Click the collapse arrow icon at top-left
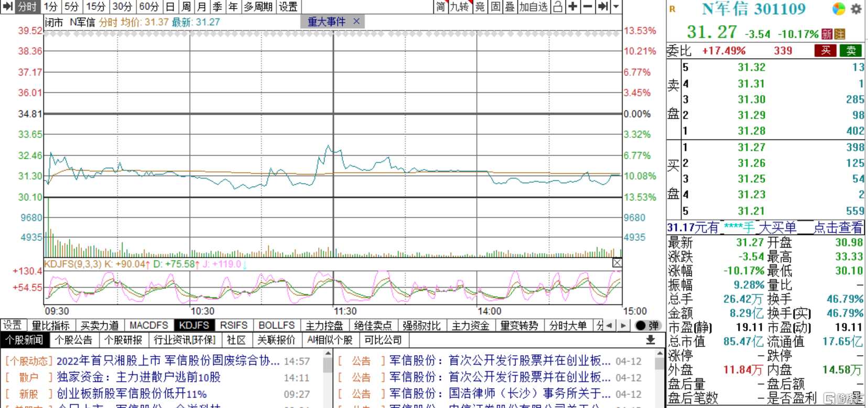Screen dimensions: 868x408 point(7,7)
